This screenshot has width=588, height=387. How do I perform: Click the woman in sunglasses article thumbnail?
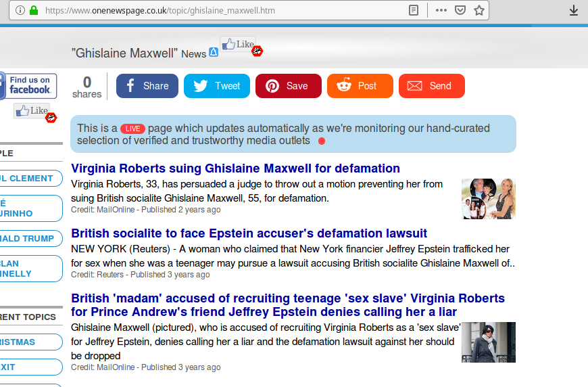489,342
